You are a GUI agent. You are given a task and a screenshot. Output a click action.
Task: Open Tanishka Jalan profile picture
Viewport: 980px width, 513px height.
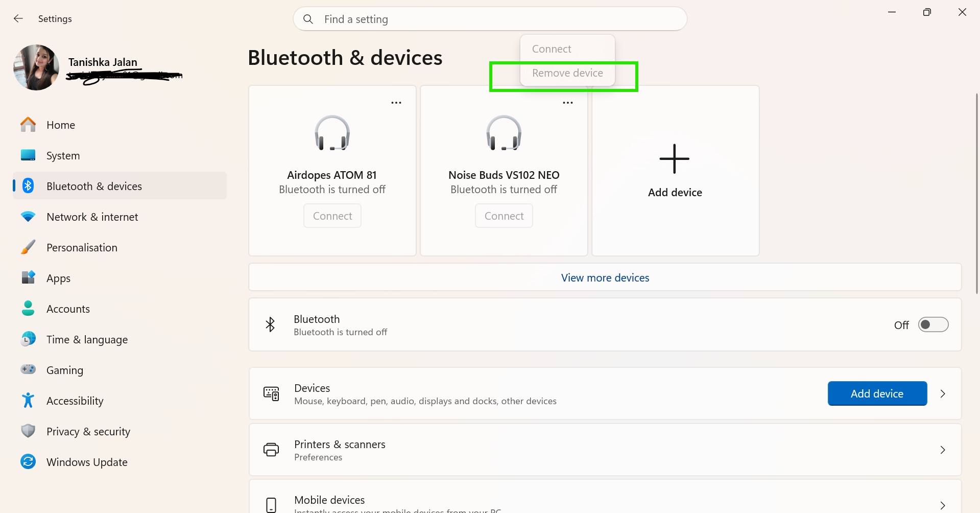click(x=36, y=67)
